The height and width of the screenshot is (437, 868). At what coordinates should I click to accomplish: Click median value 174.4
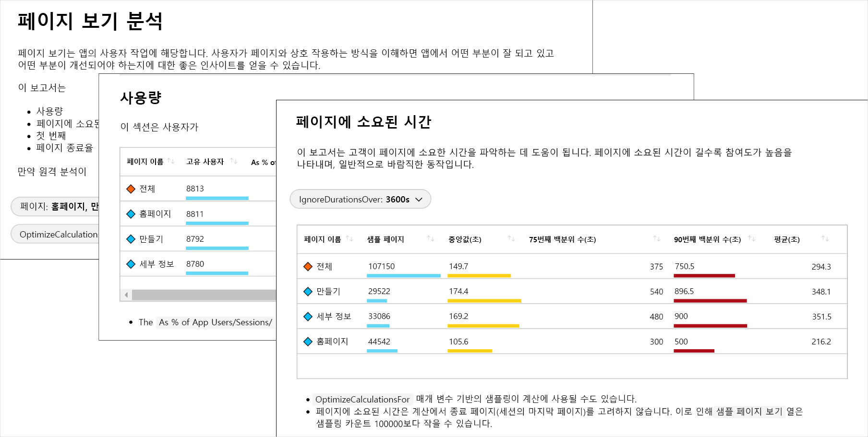(458, 291)
